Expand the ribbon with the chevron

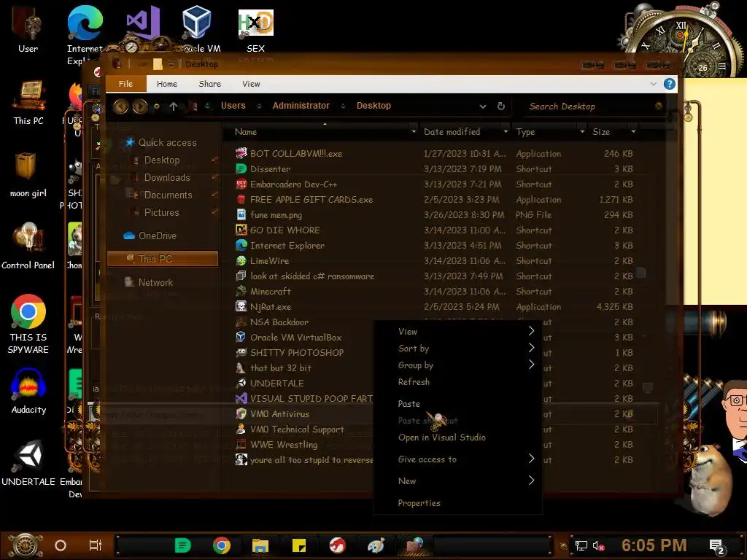[x=653, y=84]
